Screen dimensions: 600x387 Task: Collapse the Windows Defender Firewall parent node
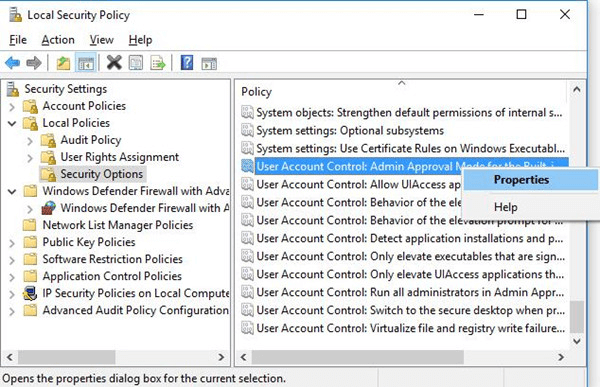(x=12, y=191)
